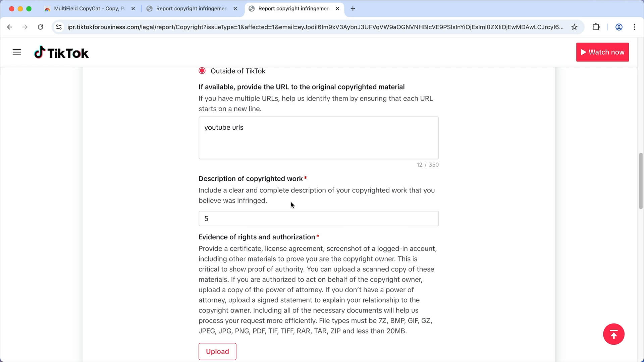Viewport: 644px width, 362px height.
Task: Open a new browser tab with plus button
Action: pos(352,8)
